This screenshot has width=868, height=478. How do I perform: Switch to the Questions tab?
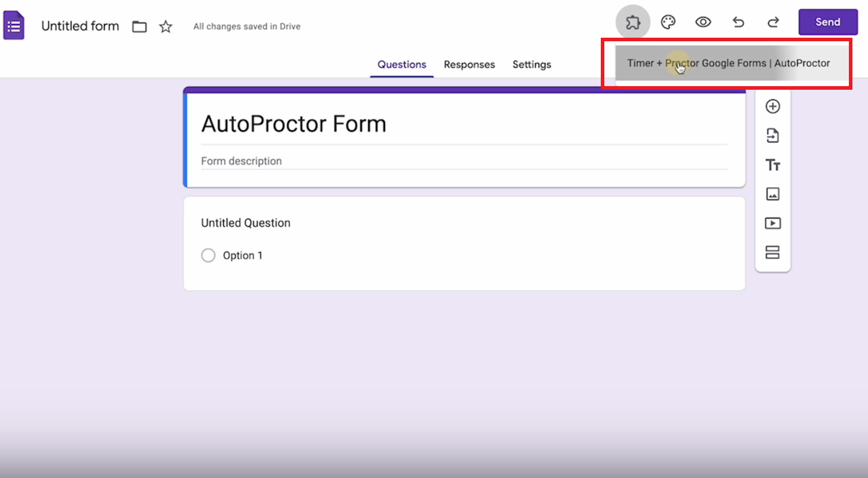pyautogui.click(x=402, y=65)
